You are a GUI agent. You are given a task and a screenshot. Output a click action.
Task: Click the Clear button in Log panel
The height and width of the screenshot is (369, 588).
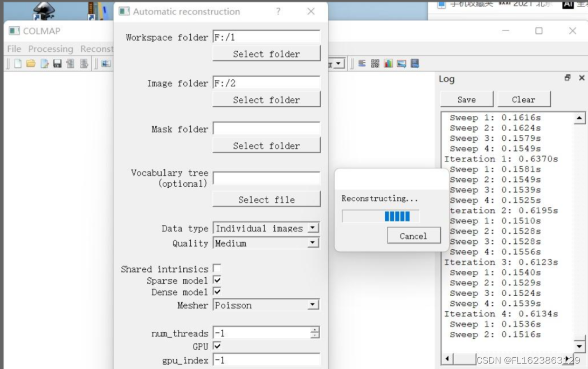[x=523, y=99]
